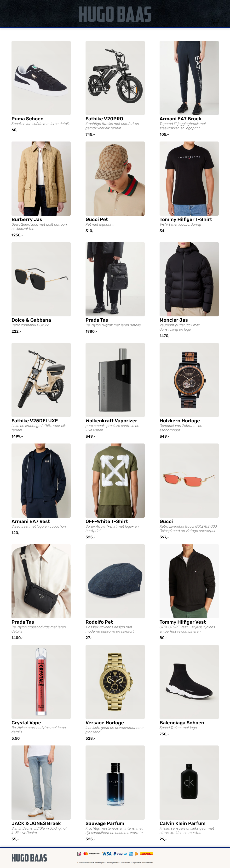View the Gucci Pet cap photo
Screen dimensions: 230x868
pos(115,179)
